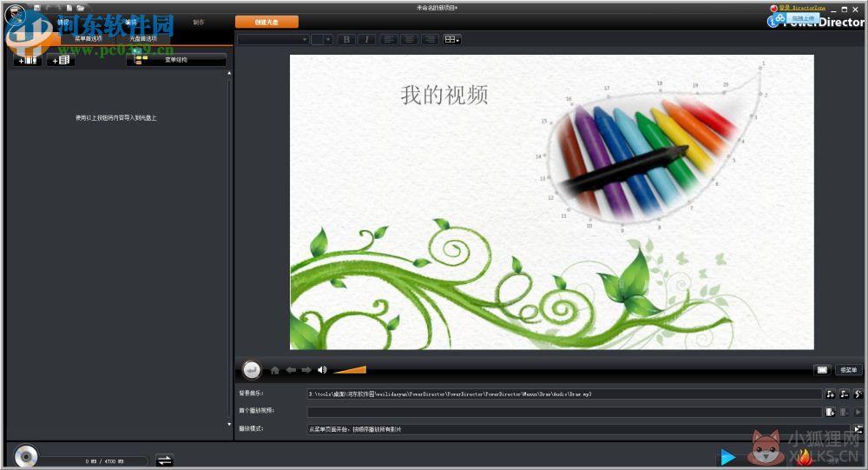Screen dimensions: 868x470
Task: Toggle bold text formatting
Action: (346, 39)
